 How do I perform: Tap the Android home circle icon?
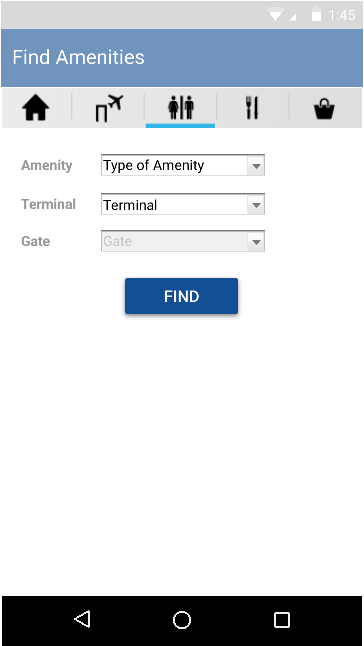(182, 620)
